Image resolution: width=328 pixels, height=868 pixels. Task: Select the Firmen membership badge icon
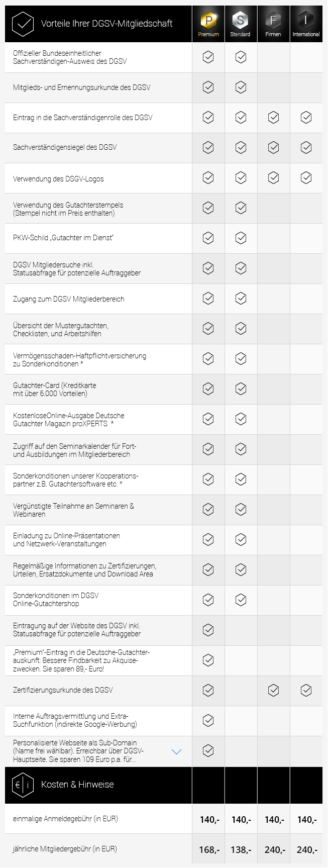point(273,20)
